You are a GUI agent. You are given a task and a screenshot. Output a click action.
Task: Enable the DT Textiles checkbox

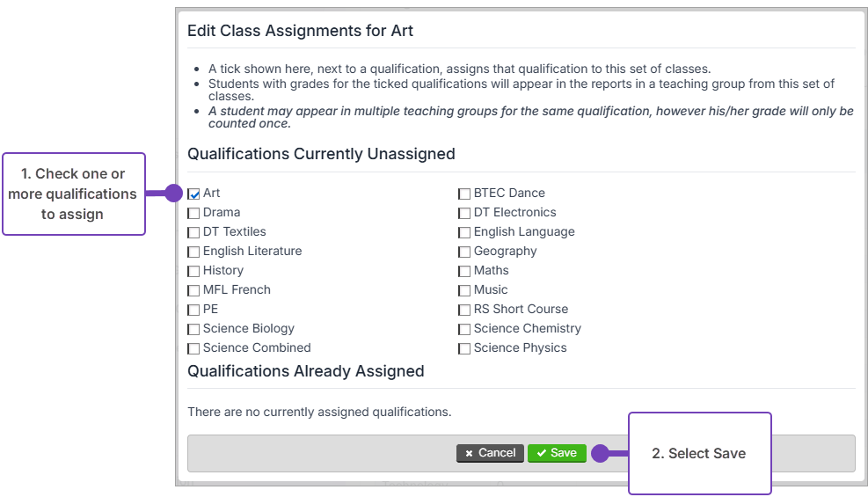(x=193, y=232)
